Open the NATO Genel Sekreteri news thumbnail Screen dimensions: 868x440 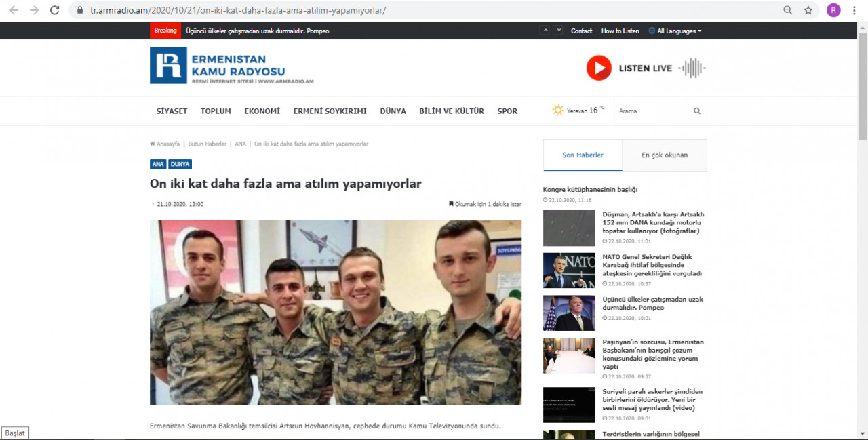coord(569,271)
